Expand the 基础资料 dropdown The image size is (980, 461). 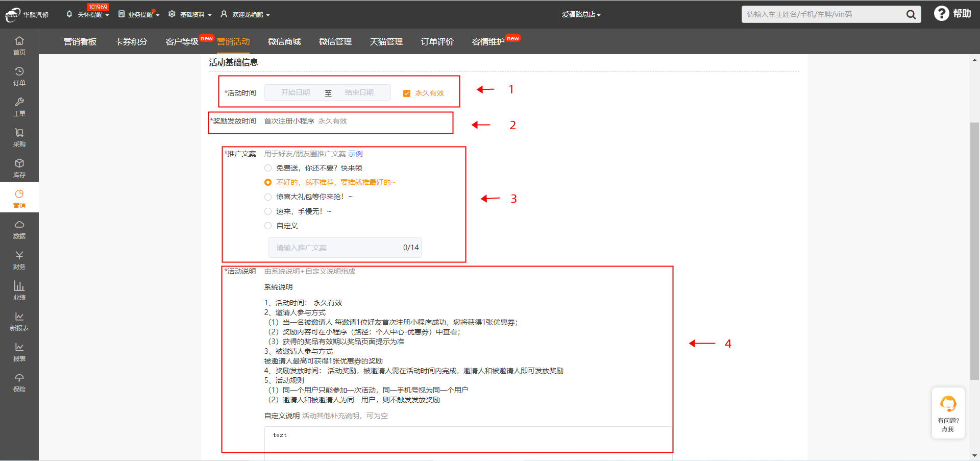click(x=190, y=14)
